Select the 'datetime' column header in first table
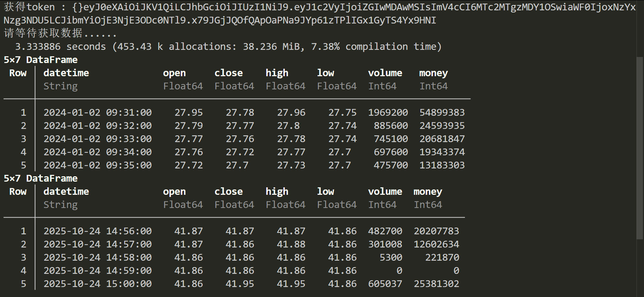Image resolution: width=644 pixels, height=297 pixels. coord(66,73)
